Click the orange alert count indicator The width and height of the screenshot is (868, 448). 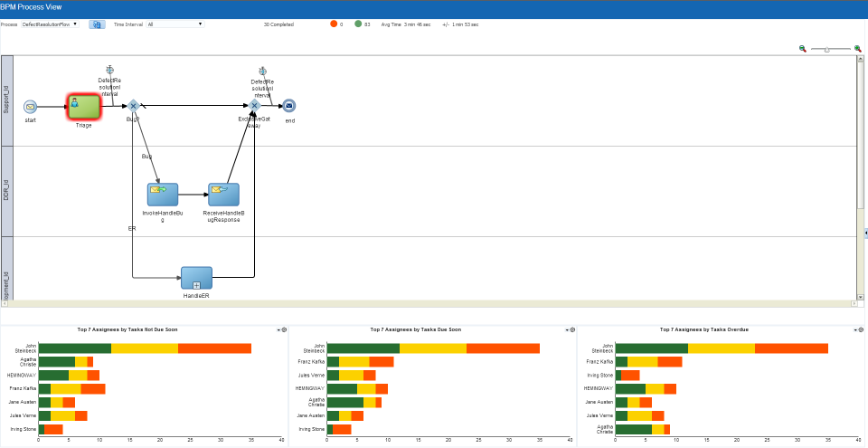point(334,24)
